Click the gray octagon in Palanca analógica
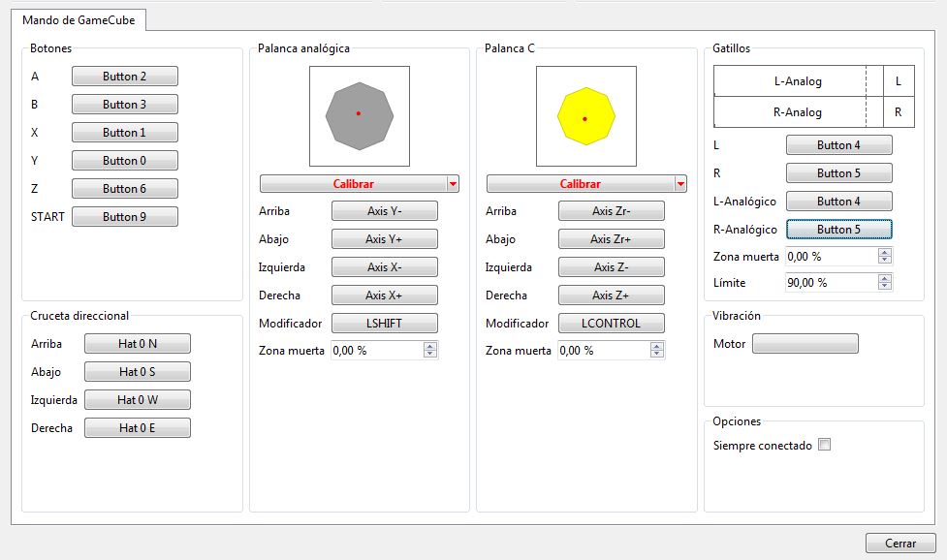 359,116
